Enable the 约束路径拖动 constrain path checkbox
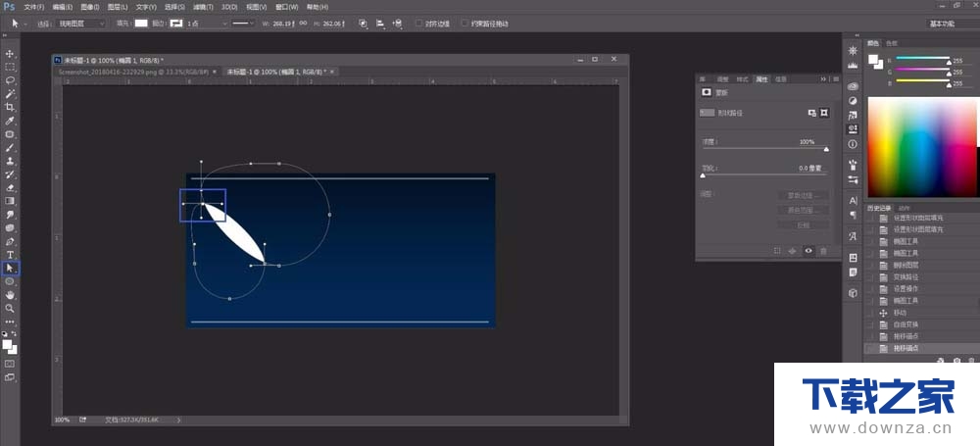Viewport: 980px width, 446px height. coord(465,24)
